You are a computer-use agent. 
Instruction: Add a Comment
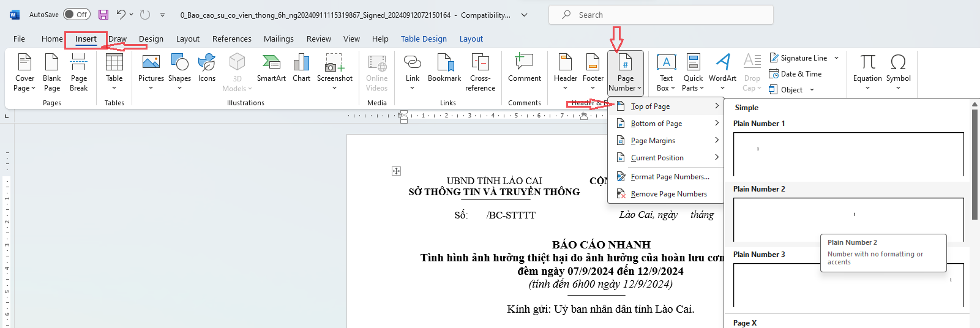pos(525,67)
